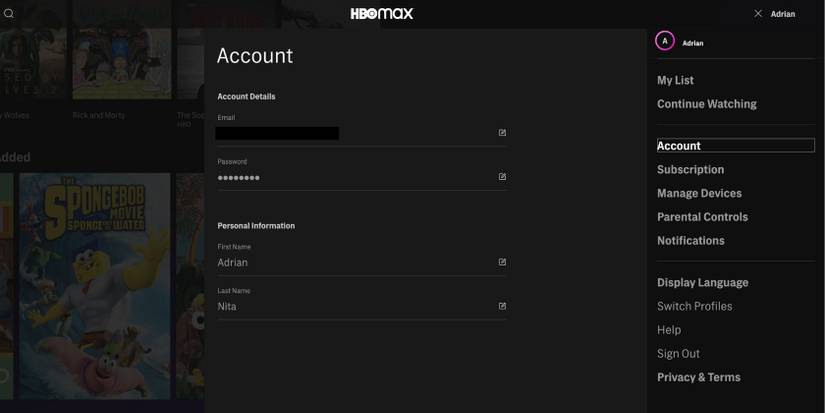Screen dimensions: 825x413
Task: Click the Rick and Morty title text
Action: [x=98, y=115]
